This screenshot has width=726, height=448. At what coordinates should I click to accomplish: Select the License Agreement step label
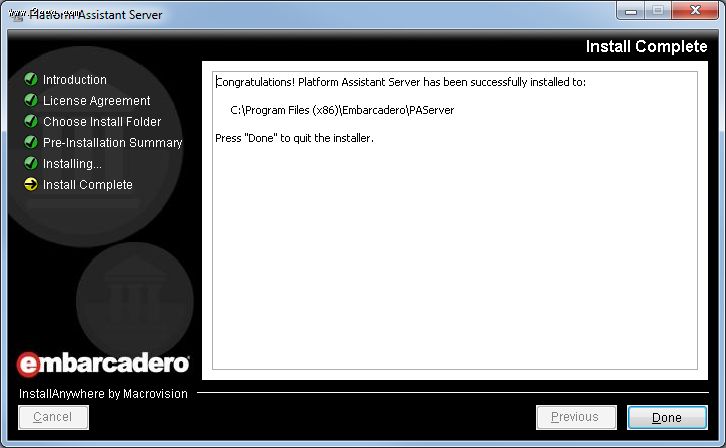pyautogui.click(x=96, y=100)
